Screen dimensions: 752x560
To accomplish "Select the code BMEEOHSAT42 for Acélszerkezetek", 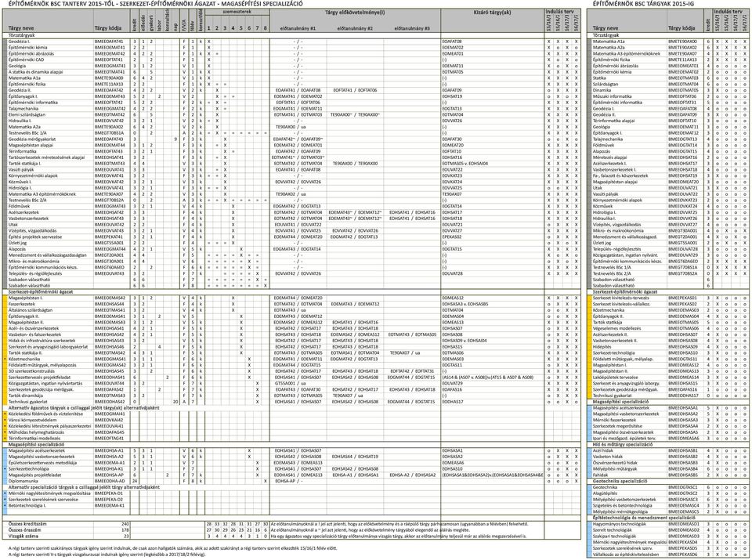I will [110, 212].
